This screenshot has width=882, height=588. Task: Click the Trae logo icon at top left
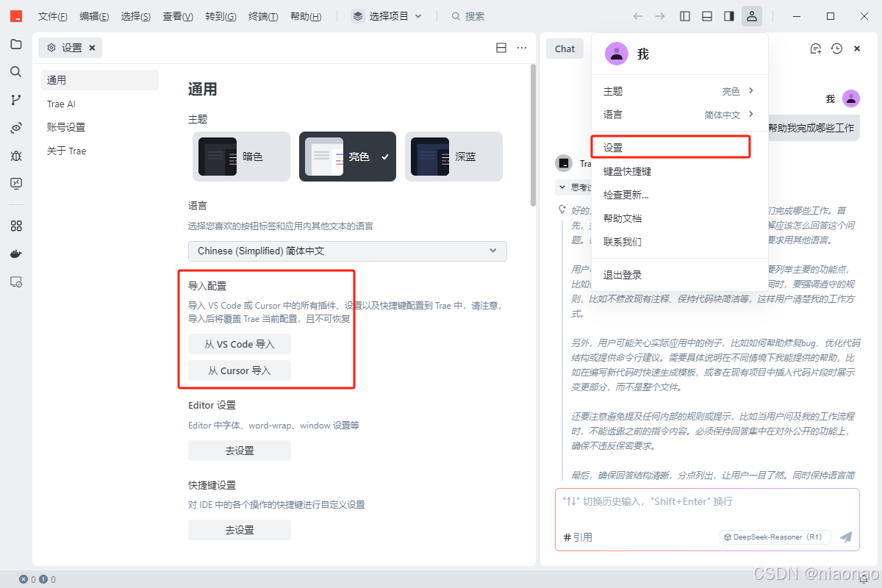[16, 16]
